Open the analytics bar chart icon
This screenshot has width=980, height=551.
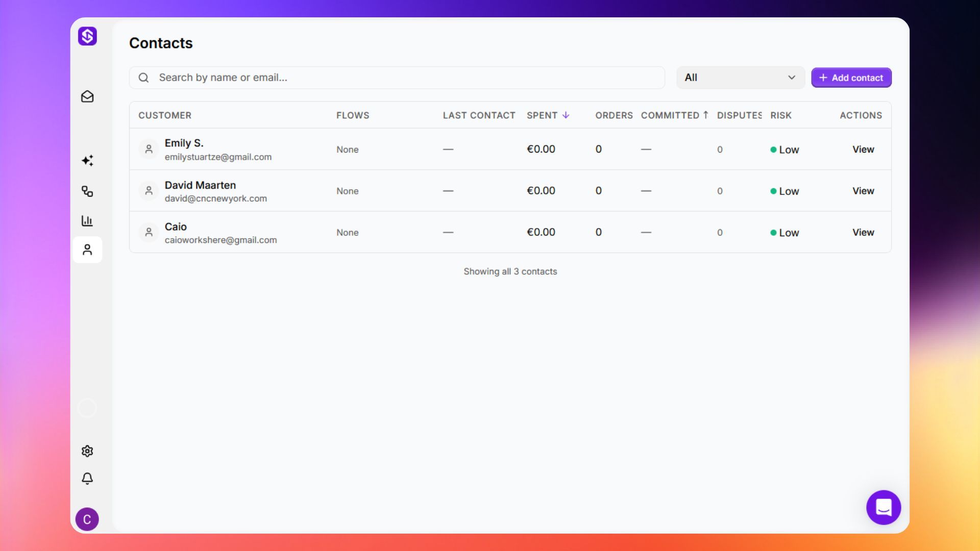coord(87,220)
